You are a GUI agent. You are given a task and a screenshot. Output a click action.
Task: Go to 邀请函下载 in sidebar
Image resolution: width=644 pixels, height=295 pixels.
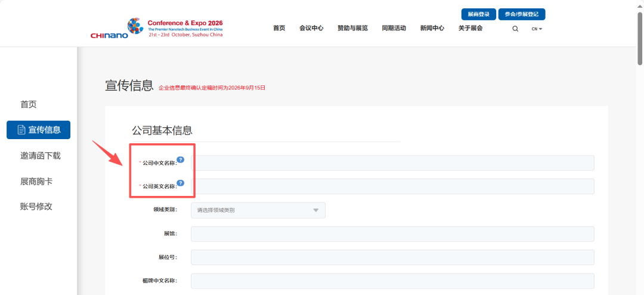click(x=40, y=155)
